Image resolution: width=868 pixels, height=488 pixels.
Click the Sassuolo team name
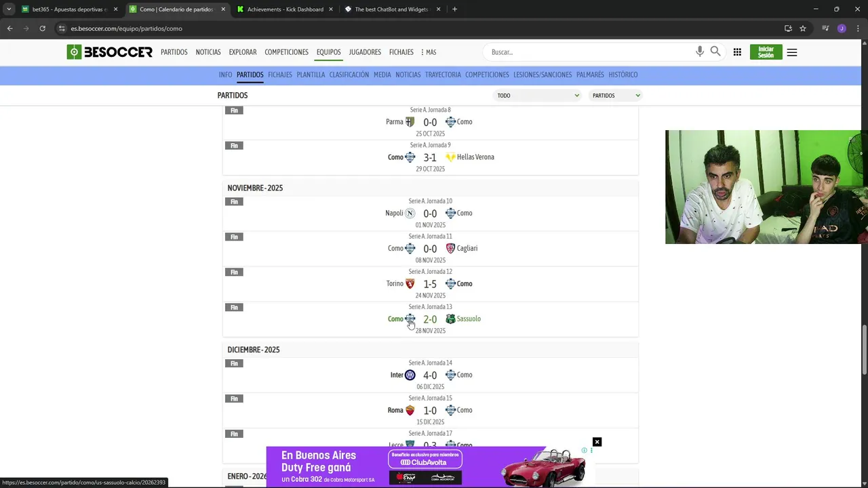pyautogui.click(x=469, y=319)
